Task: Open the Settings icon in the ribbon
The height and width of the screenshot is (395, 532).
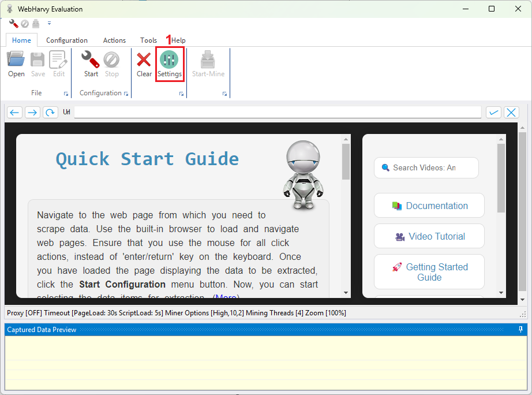Action: tap(169, 61)
